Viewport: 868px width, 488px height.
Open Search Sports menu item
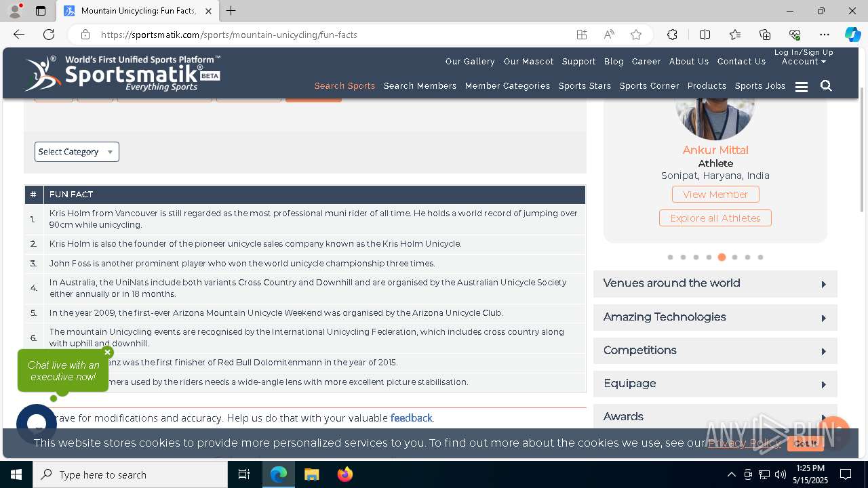tap(344, 86)
